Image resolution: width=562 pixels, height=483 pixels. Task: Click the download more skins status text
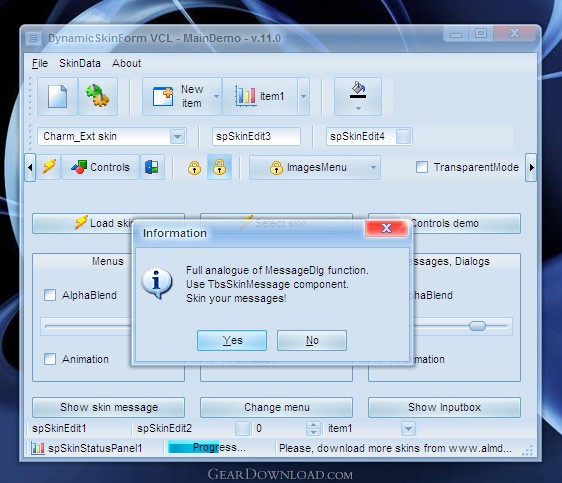click(395, 448)
